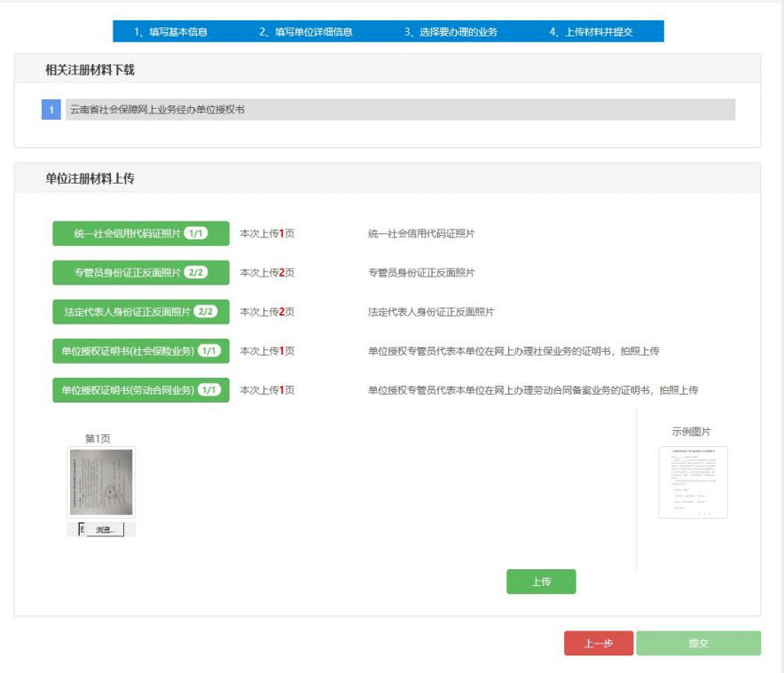Select 统一社会信用代码证照片 upload category
784x673 pixels.
coord(141,233)
